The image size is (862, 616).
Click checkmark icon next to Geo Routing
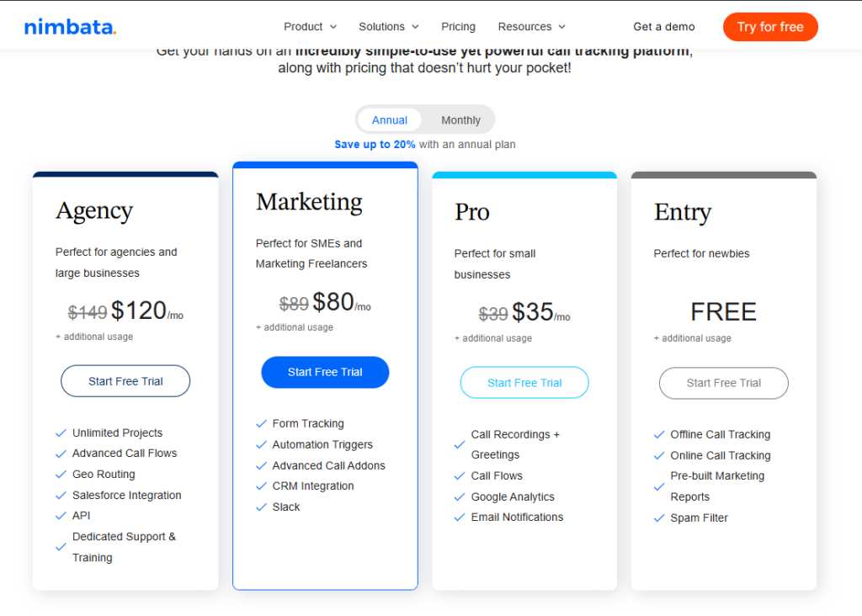point(61,475)
